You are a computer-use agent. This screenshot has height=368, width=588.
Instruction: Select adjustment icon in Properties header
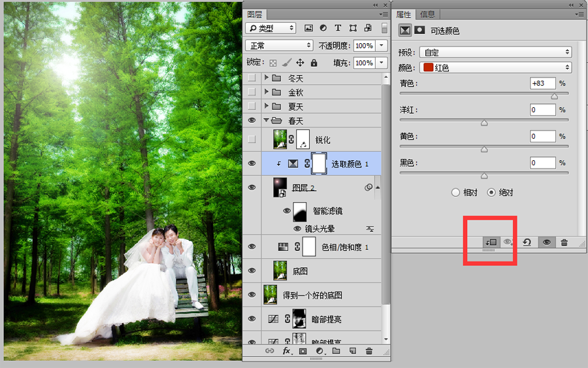click(405, 30)
